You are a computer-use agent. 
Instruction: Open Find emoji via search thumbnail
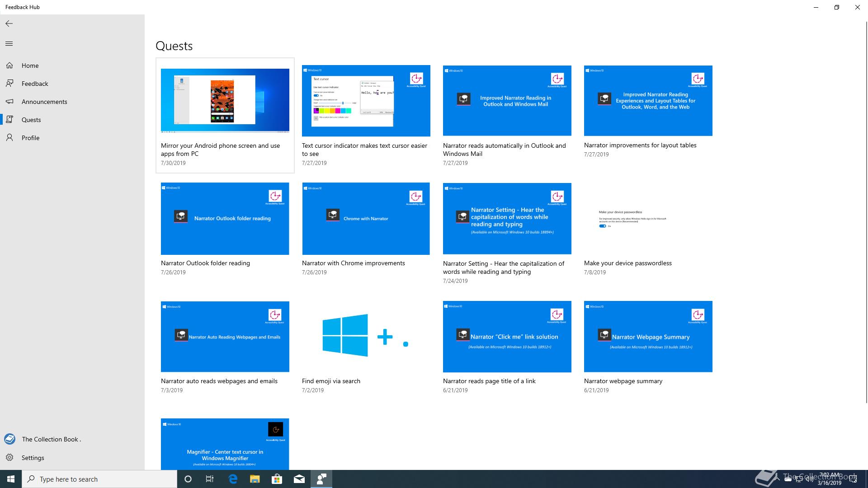click(x=366, y=337)
